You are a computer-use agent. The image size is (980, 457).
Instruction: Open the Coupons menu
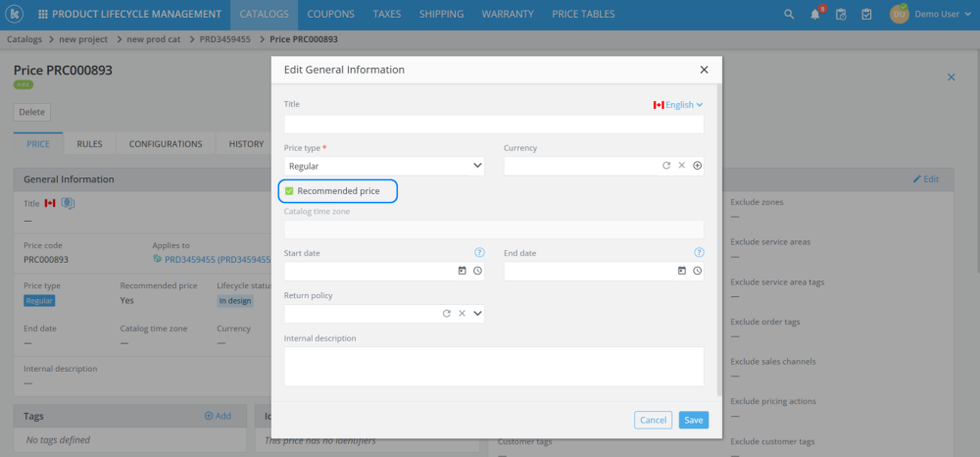(331, 15)
